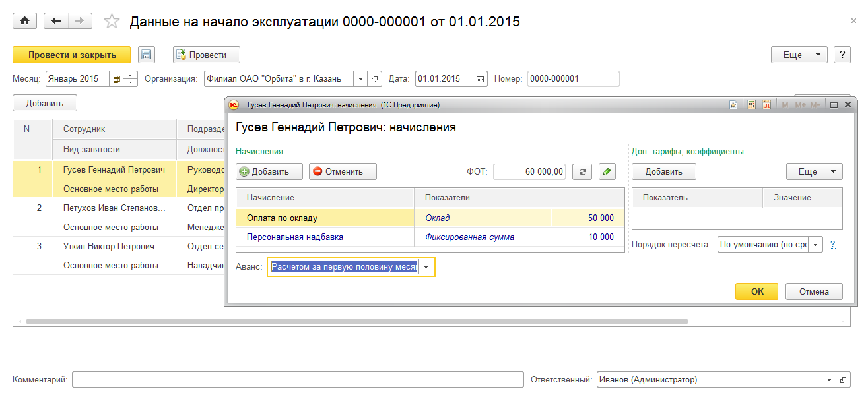Open the month picker for Январь 2015
Viewport: 868px width, 397px height.
116,79
